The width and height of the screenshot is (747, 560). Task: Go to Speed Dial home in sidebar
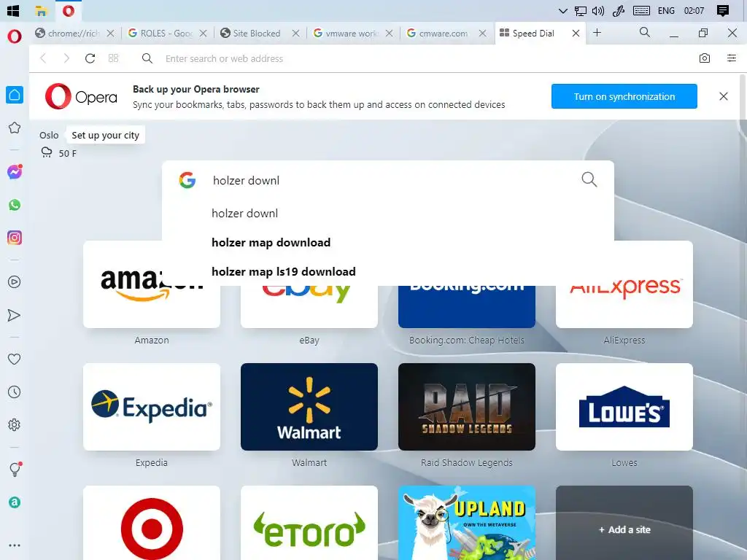[x=15, y=95]
